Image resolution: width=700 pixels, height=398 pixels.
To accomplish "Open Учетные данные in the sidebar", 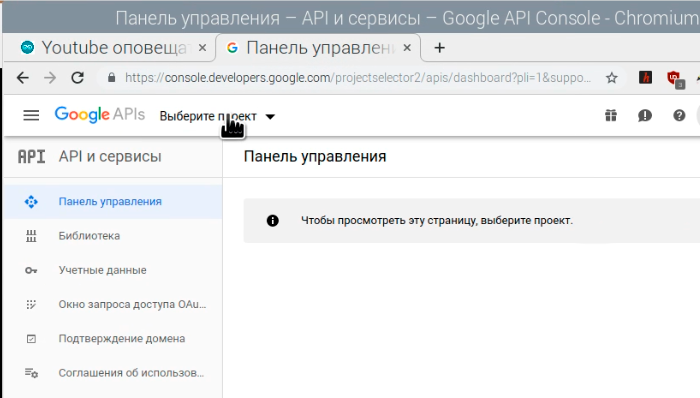I will [x=112, y=270].
